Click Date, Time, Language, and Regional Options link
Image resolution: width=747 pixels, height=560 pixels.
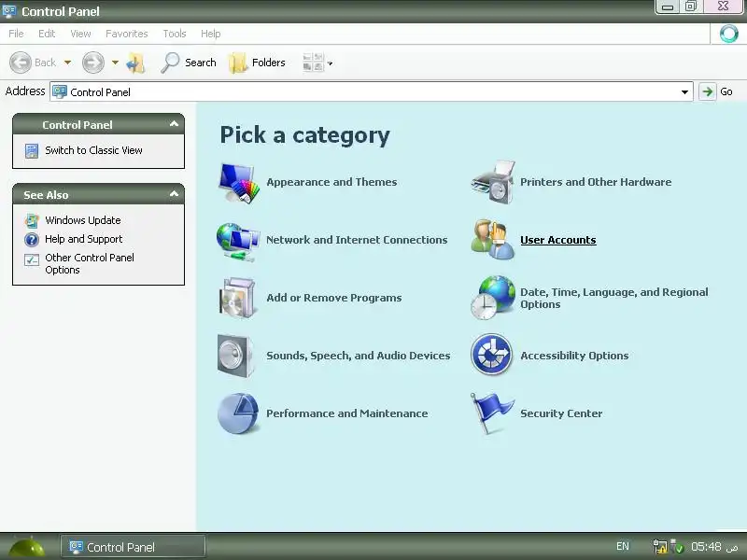tap(614, 298)
